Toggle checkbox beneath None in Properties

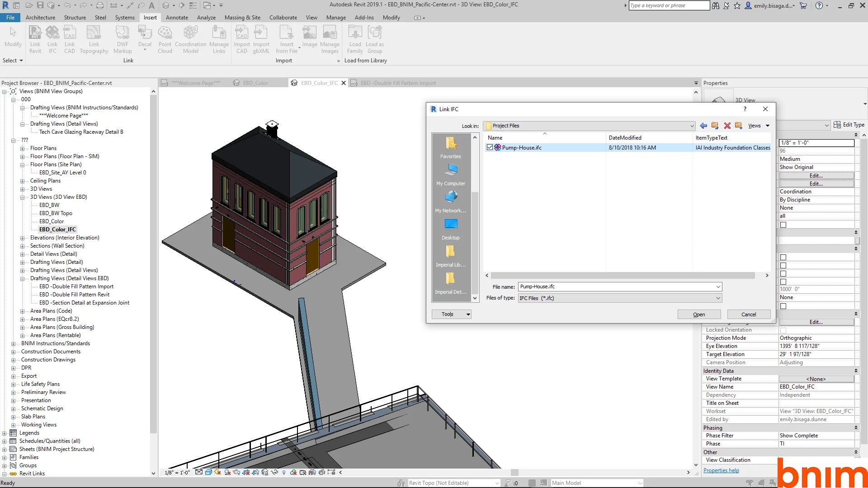(783, 306)
